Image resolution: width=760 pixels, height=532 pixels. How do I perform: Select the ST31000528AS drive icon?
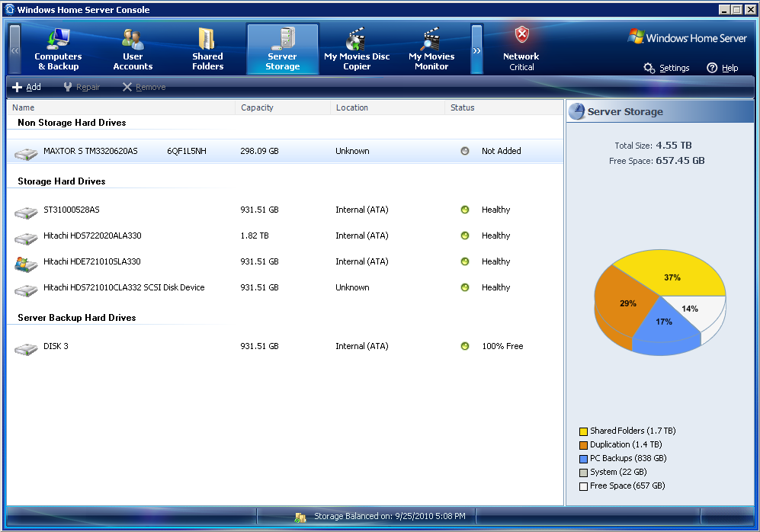pos(26,212)
